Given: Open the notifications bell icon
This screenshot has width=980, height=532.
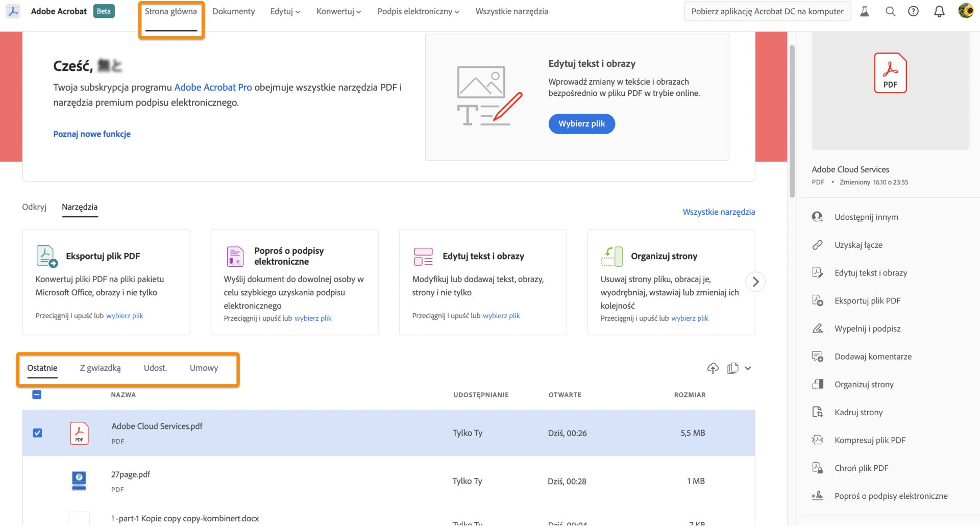Looking at the screenshot, I should tap(939, 11).
